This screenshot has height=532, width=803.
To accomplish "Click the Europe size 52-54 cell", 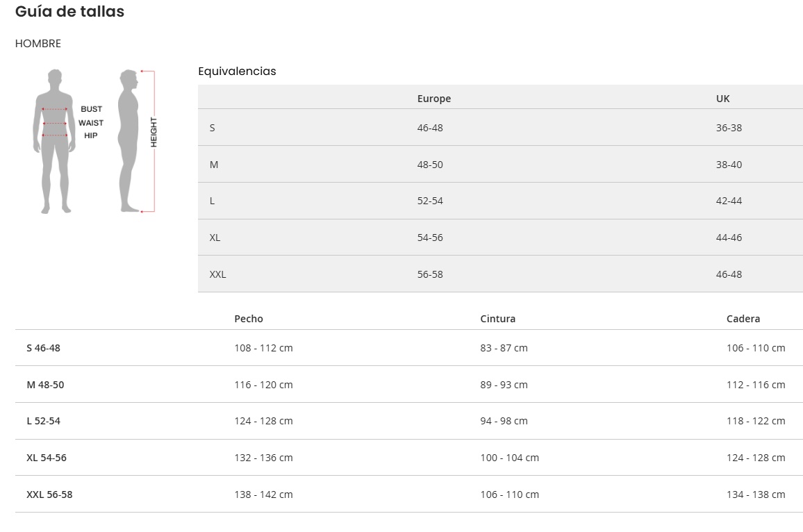I will tap(430, 201).
